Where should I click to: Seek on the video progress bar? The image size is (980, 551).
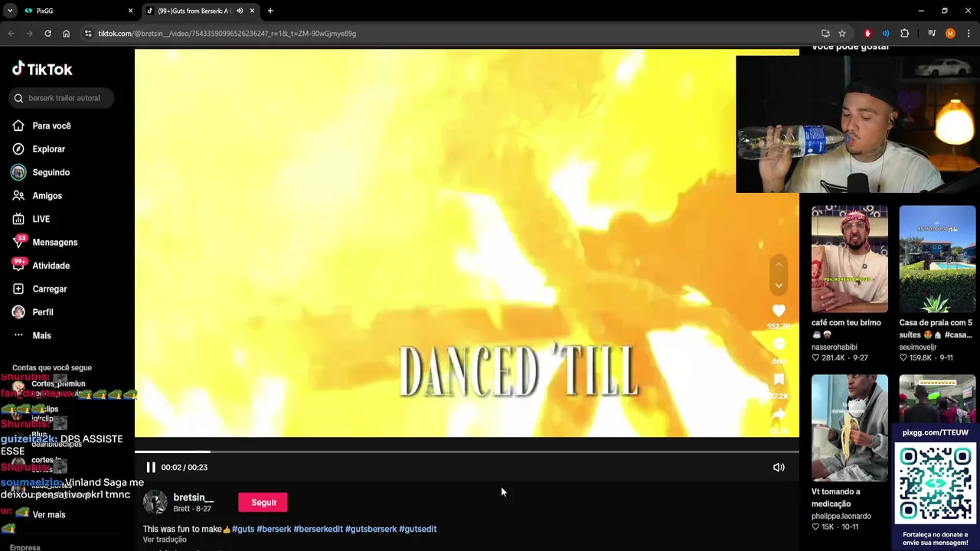pos(467,452)
